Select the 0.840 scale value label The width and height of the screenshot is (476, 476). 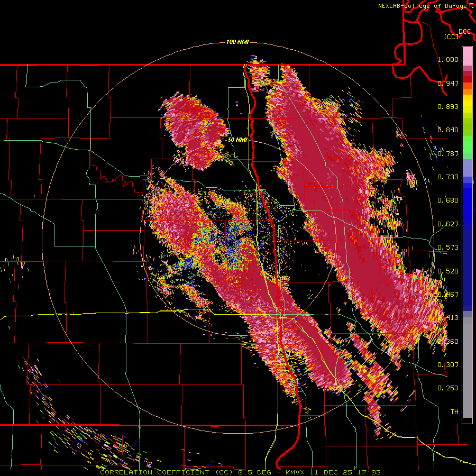tap(448, 130)
